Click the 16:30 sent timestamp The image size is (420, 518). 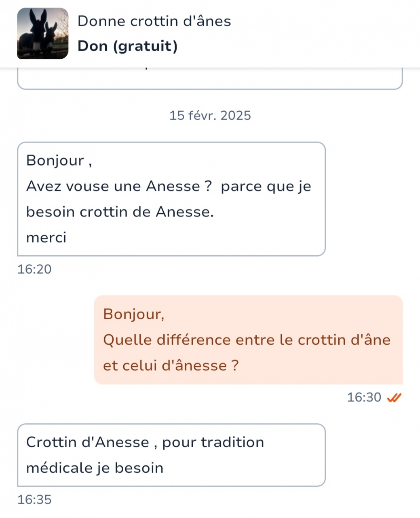pos(364,397)
